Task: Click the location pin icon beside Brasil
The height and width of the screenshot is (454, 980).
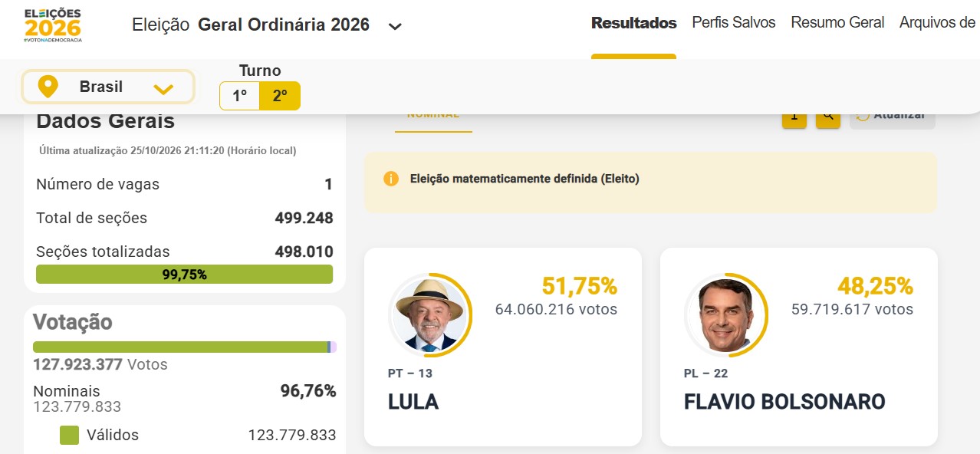Action: click(48, 87)
